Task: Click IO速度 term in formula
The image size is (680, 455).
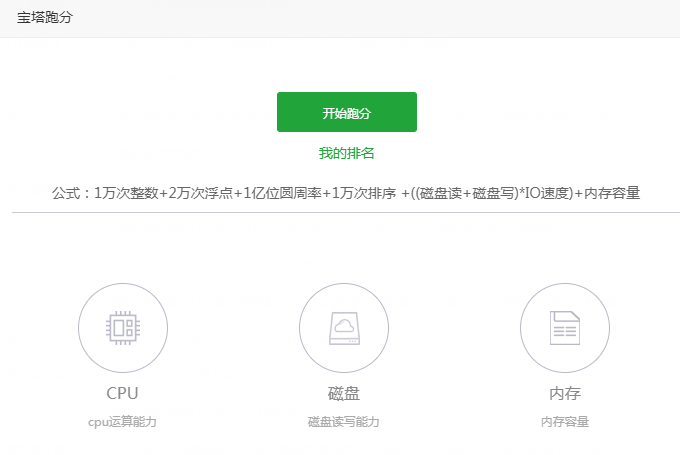Action: pos(546,193)
